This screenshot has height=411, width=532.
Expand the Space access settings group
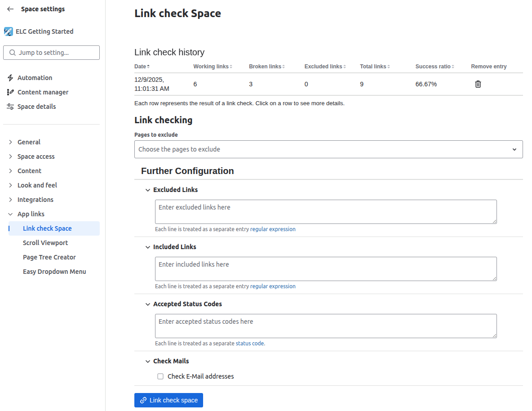(10, 156)
